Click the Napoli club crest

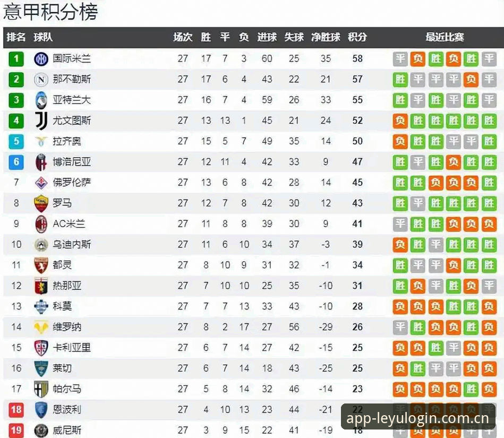click(x=41, y=80)
